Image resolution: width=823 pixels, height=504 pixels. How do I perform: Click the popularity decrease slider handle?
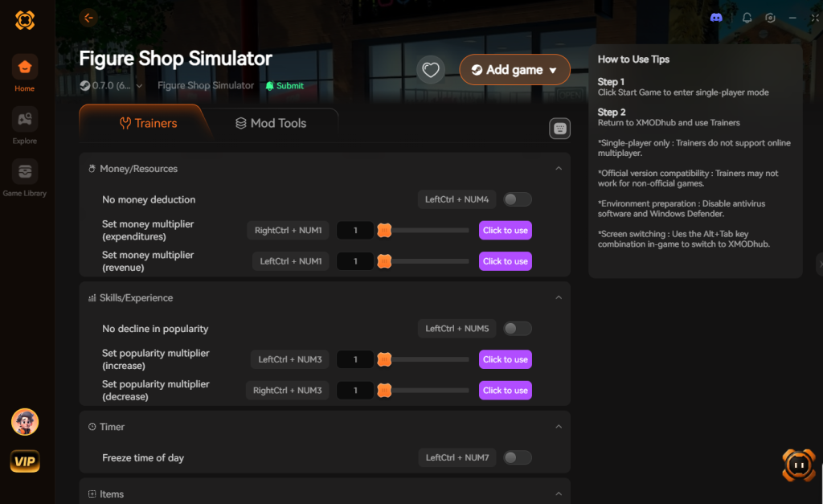tap(384, 391)
